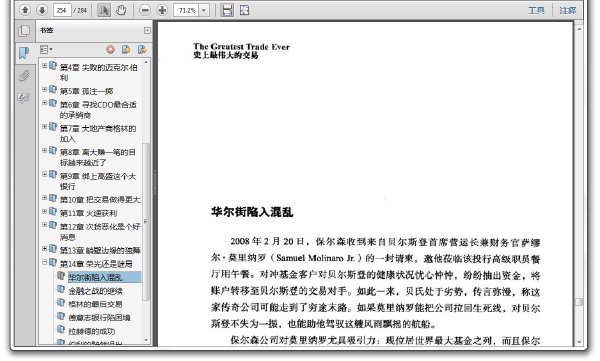Expand the 第6章 bookmark node
The width and height of the screenshot is (600, 361).
(x=45, y=103)
